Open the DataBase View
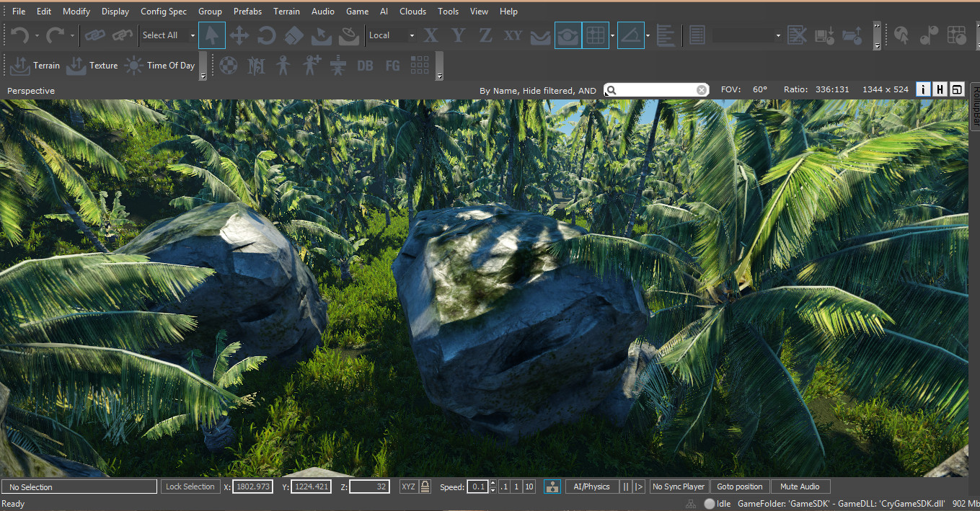Viewport: 980px width, 511px height. click(365, 66)
